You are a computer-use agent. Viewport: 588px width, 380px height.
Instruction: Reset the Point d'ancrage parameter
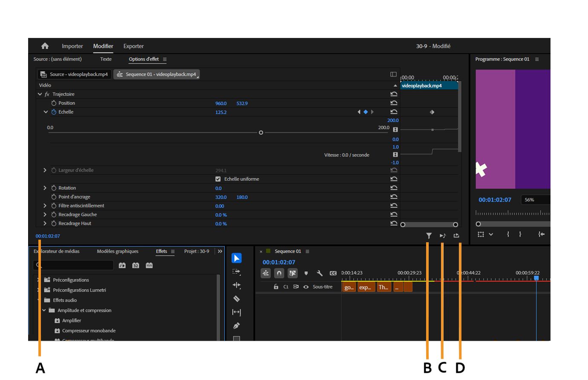click(x=394, y=197)
